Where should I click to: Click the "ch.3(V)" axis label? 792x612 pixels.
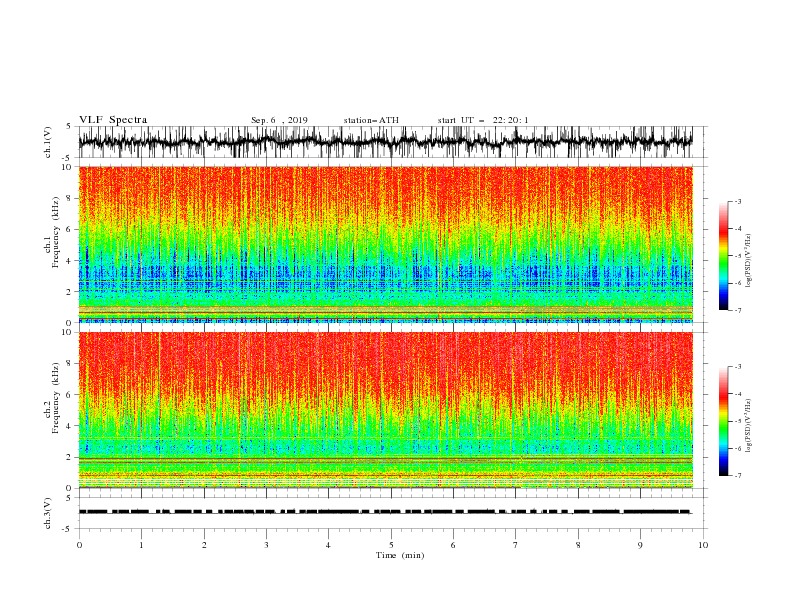(x=48, y=513)
